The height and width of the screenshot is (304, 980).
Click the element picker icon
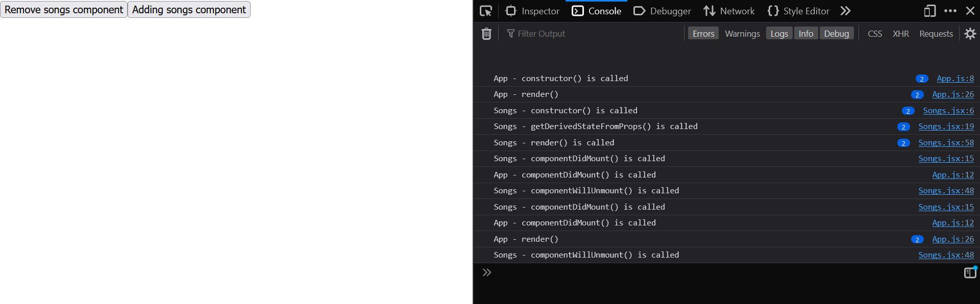click(486, 11)
